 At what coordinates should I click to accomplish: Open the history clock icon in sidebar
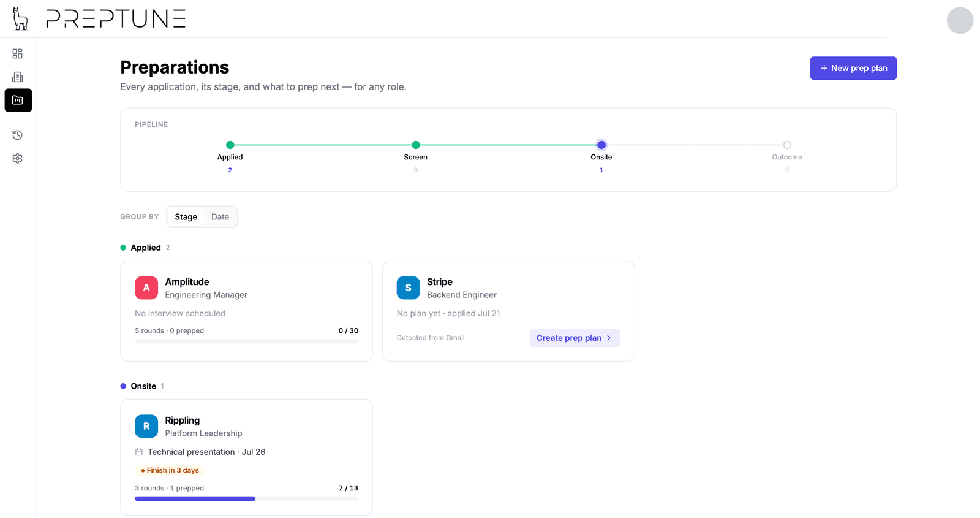18,135
